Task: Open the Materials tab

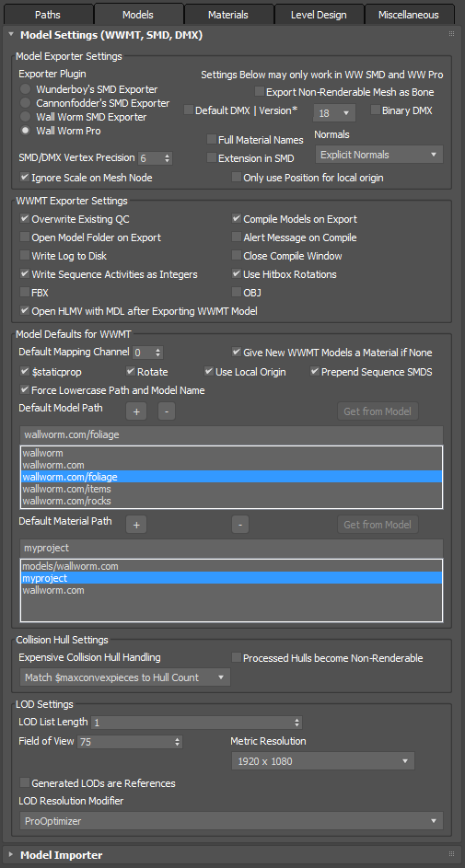Action: (x=228, y=15)
